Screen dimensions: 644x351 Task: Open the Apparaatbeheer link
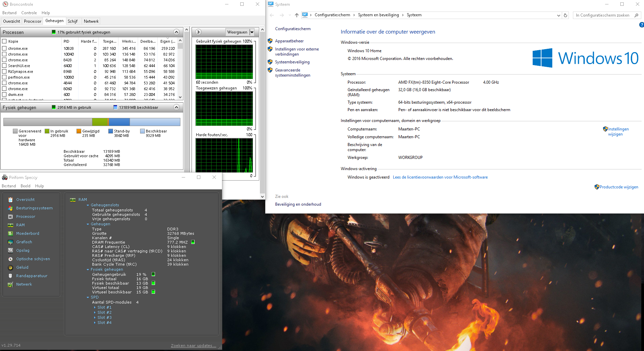pos(289,41)
